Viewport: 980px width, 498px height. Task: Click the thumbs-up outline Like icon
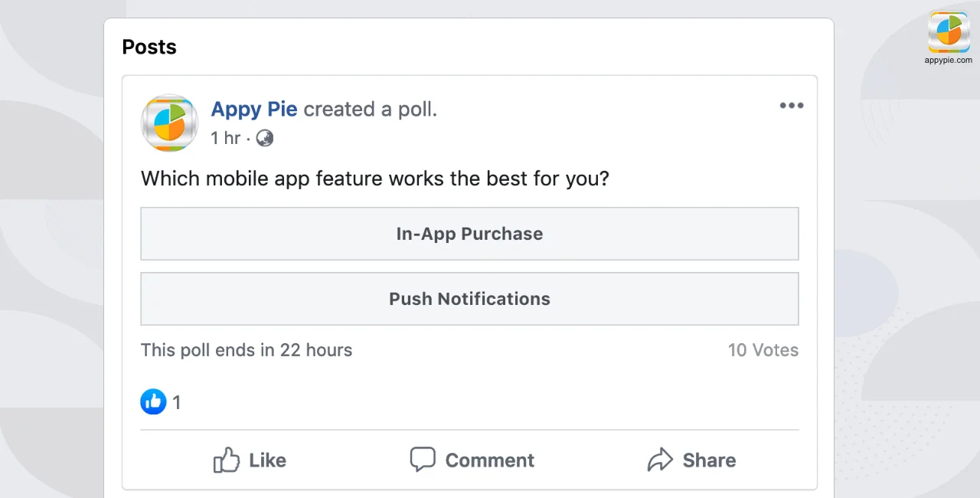227,460
